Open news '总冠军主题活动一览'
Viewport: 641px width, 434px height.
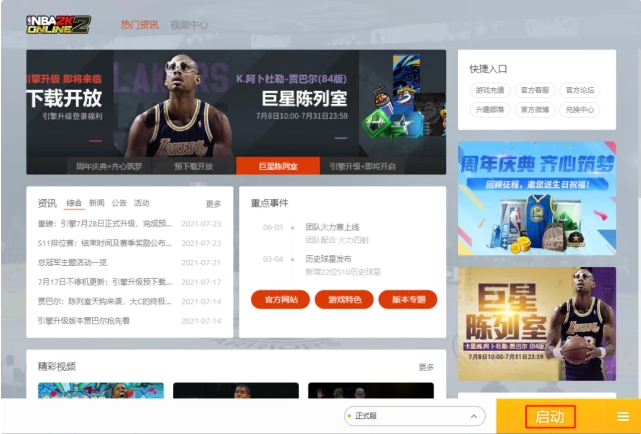pyautogui.click(x=72, y=262)
